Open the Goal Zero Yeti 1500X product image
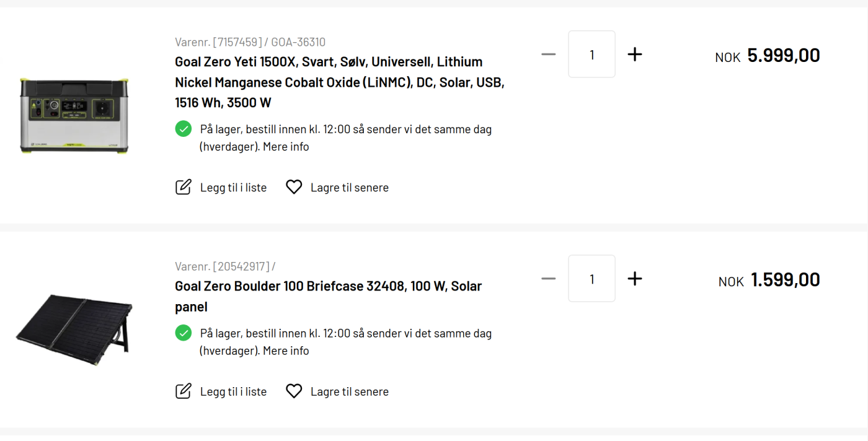Screen dimensions: 868x441 pos(74,116)
